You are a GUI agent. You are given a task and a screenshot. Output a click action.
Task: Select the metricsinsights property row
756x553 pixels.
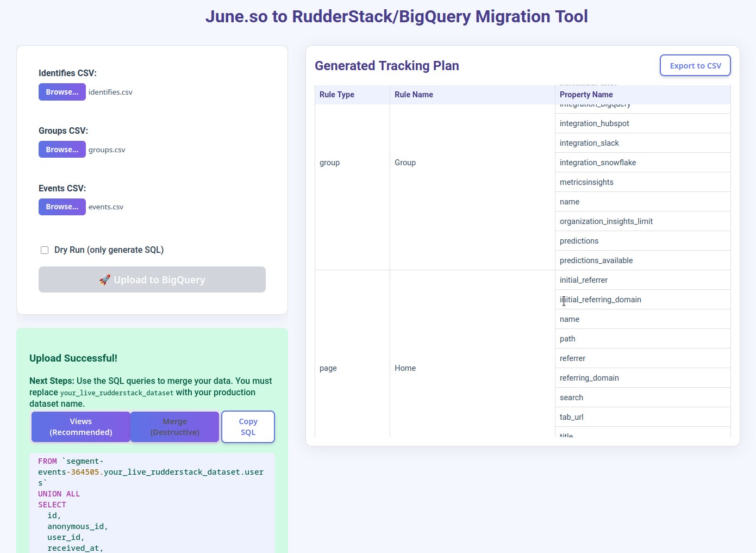coord(643,182)
